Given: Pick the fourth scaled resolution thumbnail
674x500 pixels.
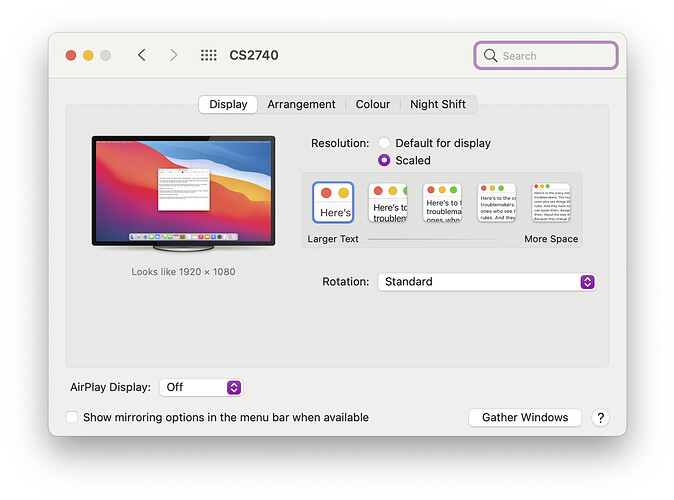Looking at the screenshot, I should click(496, 203).
